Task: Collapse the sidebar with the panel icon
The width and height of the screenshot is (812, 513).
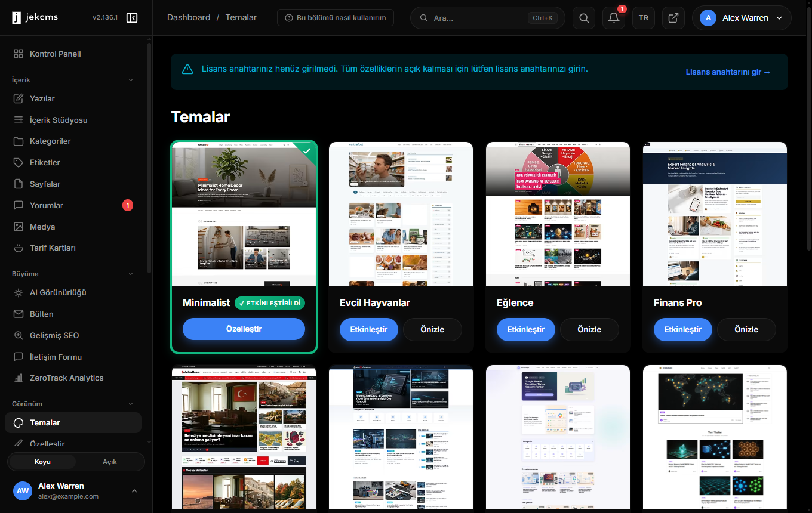Action: click(x=132, y=18)
